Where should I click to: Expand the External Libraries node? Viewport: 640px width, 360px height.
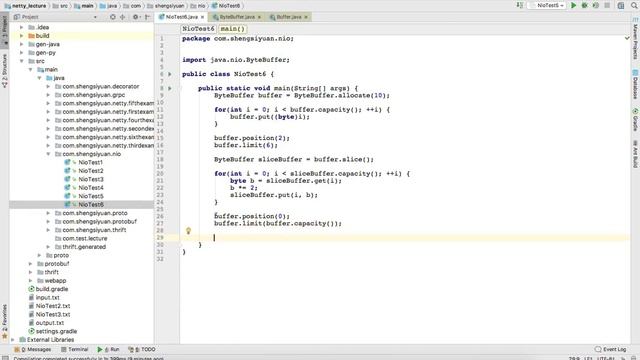pyautogui.click(x=13, y=340)
